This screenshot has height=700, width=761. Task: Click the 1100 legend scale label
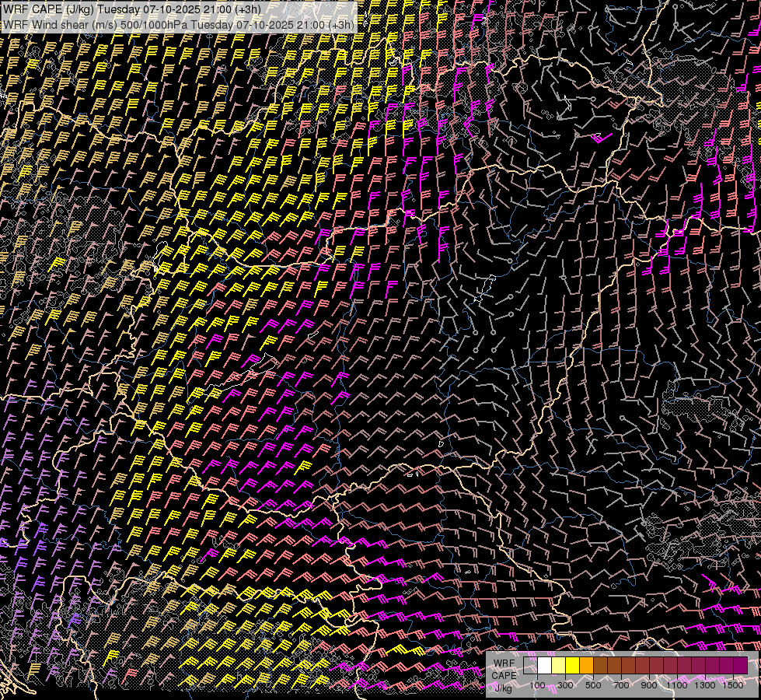coord(677,685)
